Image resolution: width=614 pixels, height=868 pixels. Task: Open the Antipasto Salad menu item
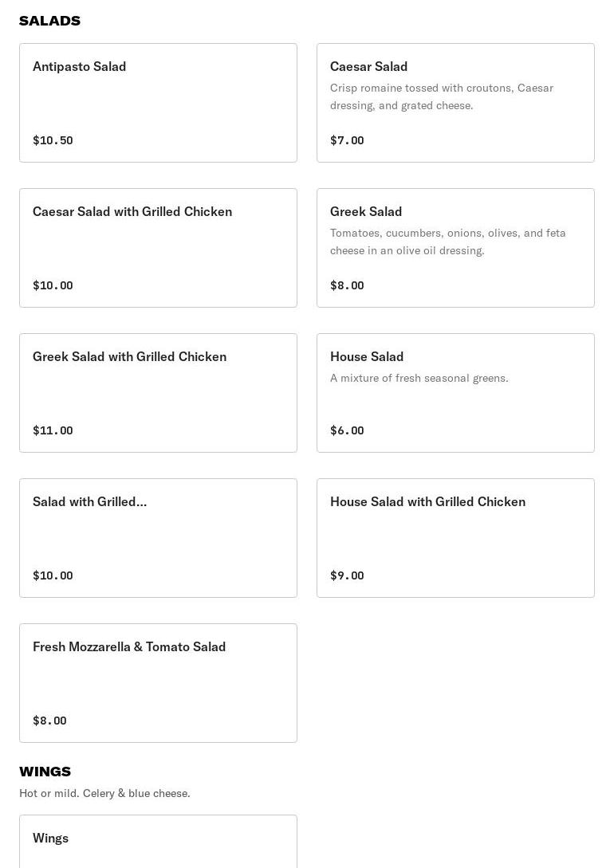click(x=80, y=67)
